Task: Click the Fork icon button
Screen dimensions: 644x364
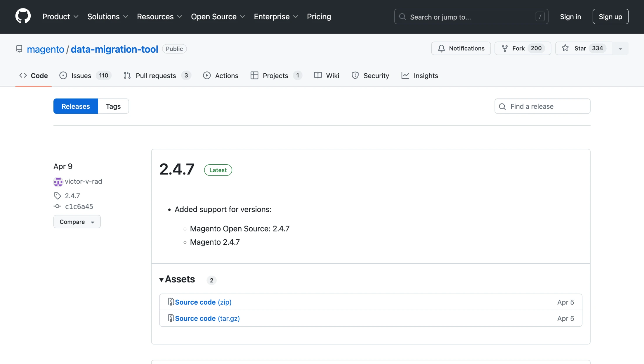Action: point(504,49)
